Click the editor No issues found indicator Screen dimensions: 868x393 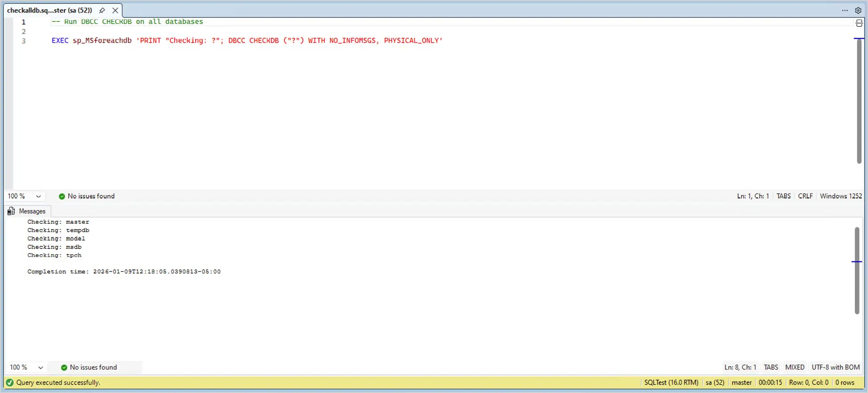(x=87, y=196)
